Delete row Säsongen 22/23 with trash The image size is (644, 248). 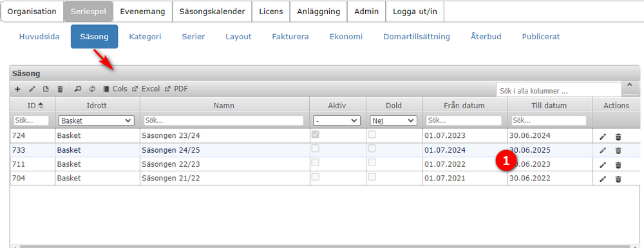click(618, 165)
